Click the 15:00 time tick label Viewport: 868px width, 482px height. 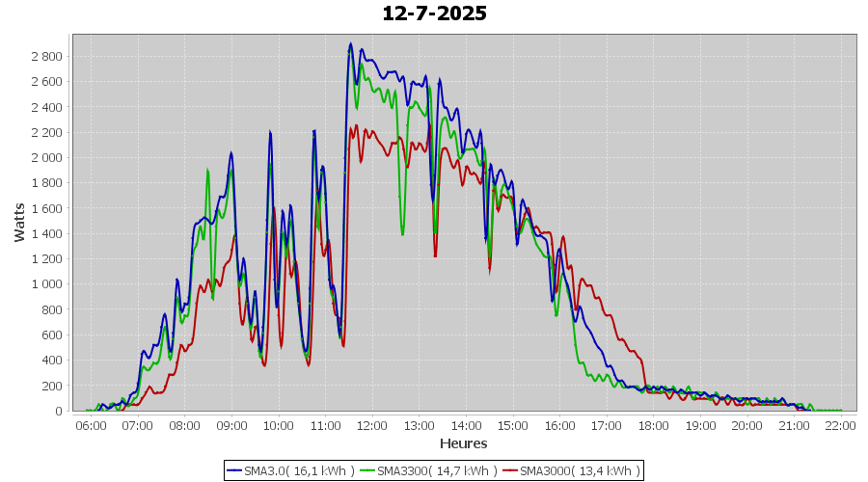(x=513, y=425)
